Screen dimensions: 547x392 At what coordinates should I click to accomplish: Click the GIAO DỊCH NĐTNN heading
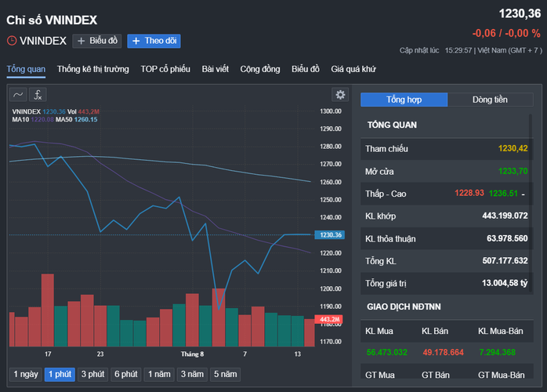click(x=404, y=307)
